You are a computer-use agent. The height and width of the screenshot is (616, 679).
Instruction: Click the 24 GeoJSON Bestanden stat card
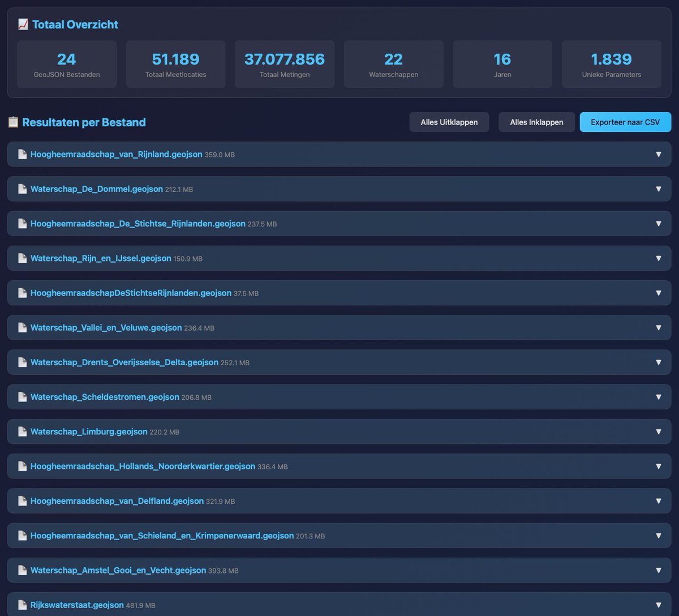tap(67, 64)
